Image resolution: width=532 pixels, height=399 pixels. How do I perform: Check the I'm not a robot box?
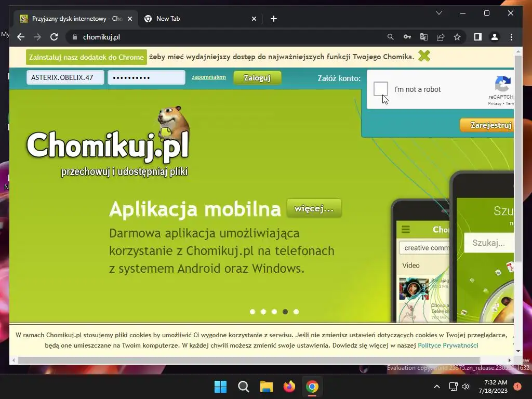coord(381,89)
